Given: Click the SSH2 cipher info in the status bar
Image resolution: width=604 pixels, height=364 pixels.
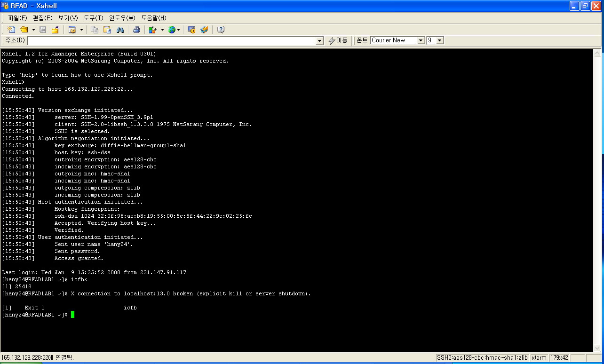Looking at the screenshot, I should (482, 357).
